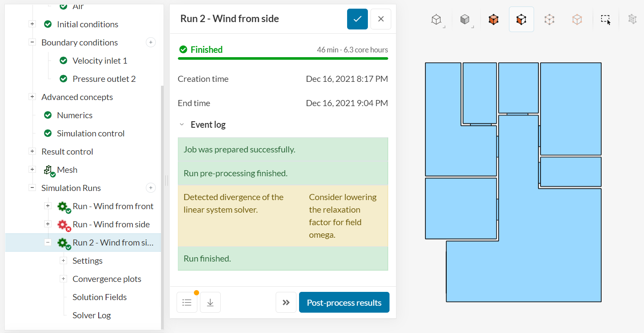This screenshot has height=333, width=644.
Task: Collapse the Boundary conditions tree node
Action: 32,42
